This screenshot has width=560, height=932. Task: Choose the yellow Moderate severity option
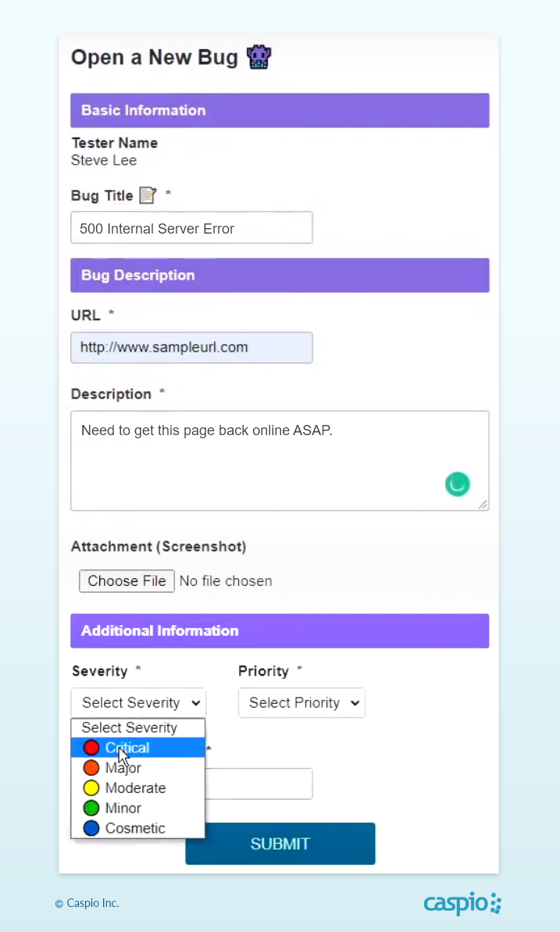pos(135,787)
